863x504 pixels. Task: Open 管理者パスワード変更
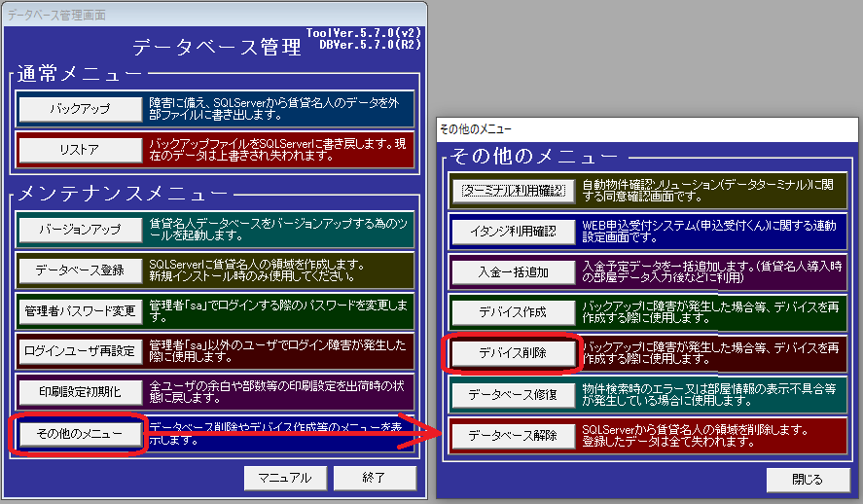point(79,311)
